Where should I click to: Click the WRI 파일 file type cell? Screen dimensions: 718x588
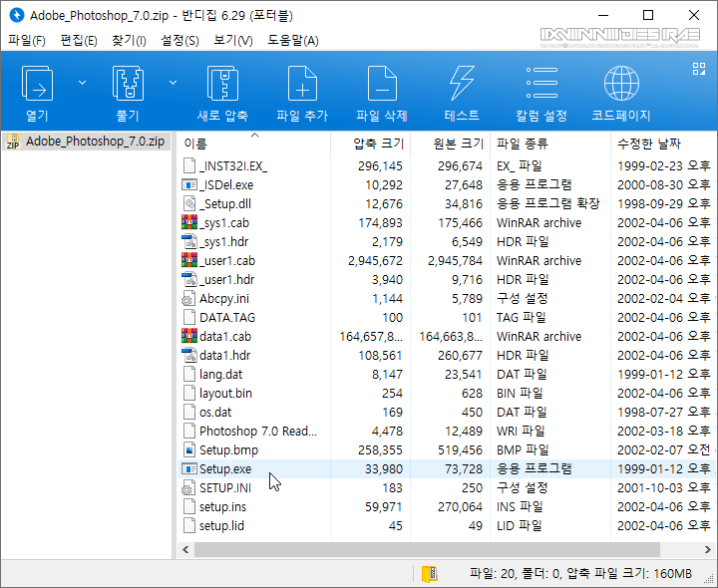[521, 432]
